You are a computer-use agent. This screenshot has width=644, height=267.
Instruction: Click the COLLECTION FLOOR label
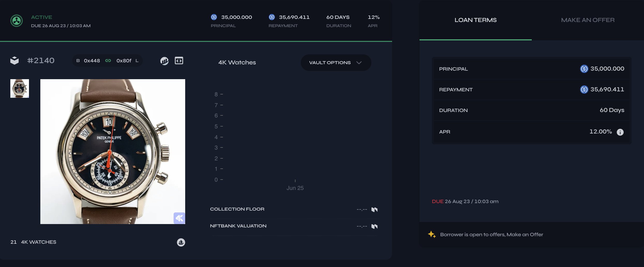coord(237,209)
